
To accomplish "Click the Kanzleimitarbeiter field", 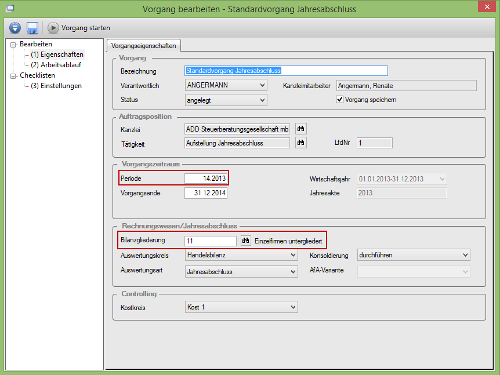I will pos(406,86).
